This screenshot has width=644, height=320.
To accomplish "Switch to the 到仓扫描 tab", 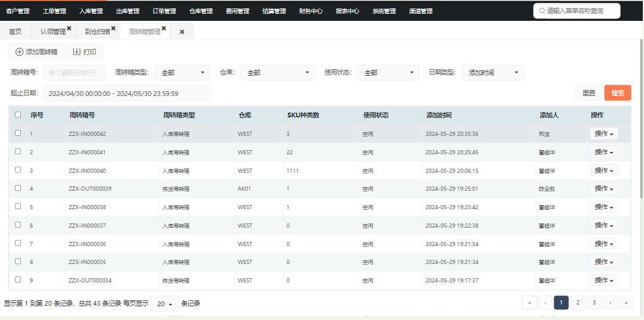I will coord(97,32).
